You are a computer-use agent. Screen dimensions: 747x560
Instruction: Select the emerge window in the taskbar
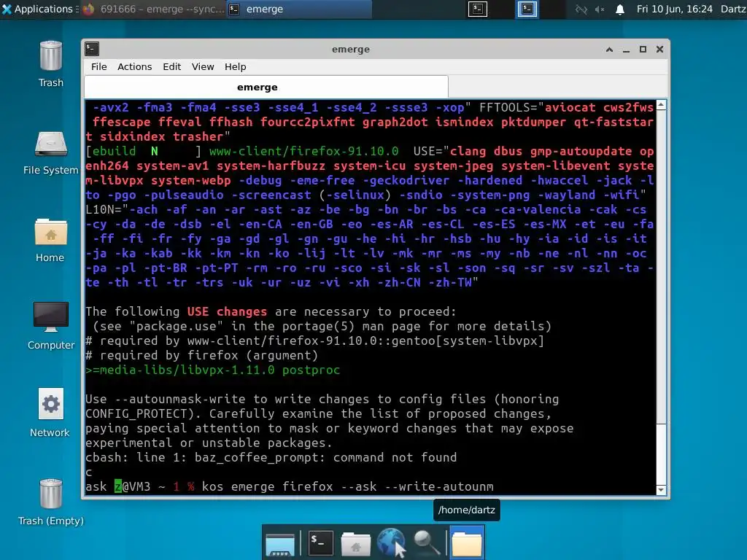pos(299,9)
